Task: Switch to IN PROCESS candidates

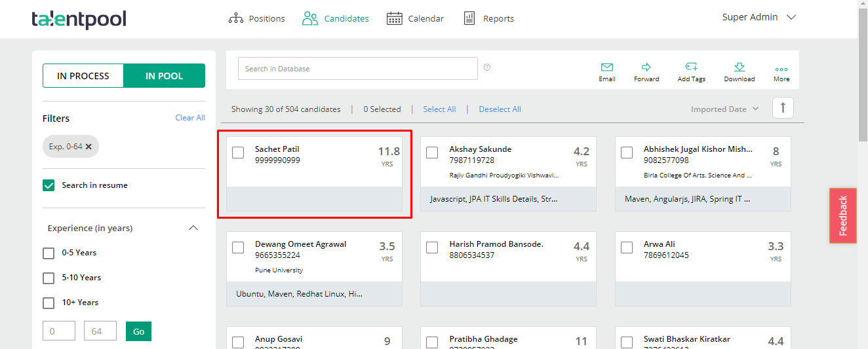Action: click(x=83, y=76)
